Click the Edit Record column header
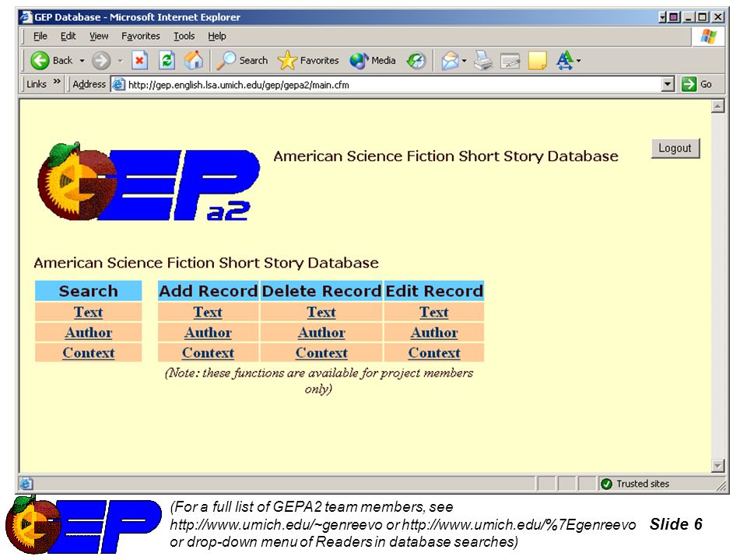Viewport: 747px width, 560px height. click(x=434, y=291)
